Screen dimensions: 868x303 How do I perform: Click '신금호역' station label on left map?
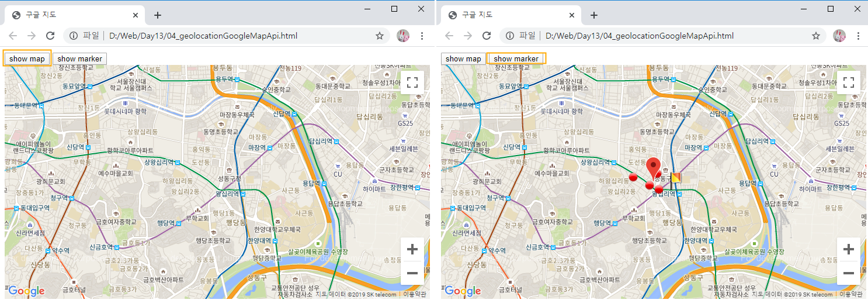click(101, 247)
